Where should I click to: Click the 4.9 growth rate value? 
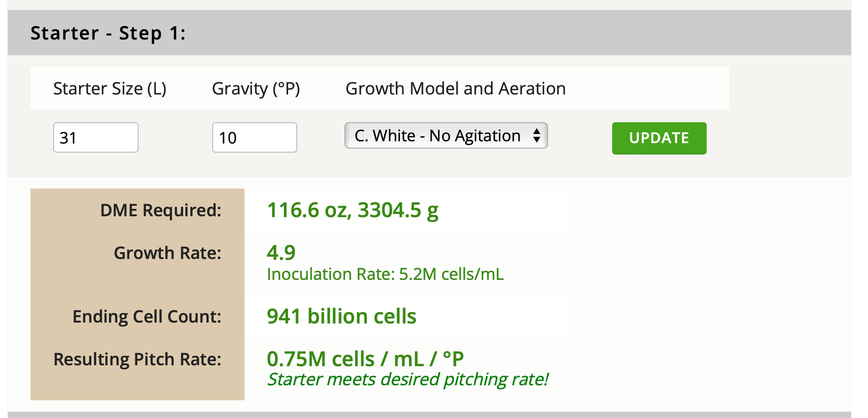pyautogui.click(x=281, y=253)
